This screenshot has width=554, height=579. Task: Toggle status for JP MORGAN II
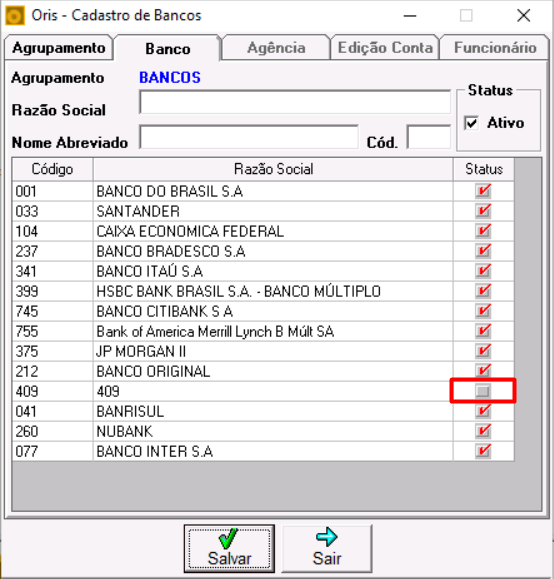(x=483, y=351)
